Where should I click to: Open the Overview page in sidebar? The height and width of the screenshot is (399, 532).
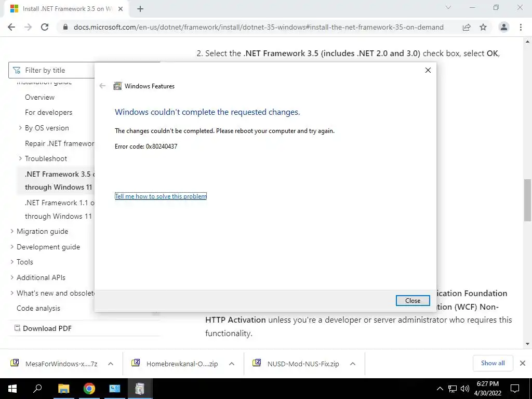point(39,97)
